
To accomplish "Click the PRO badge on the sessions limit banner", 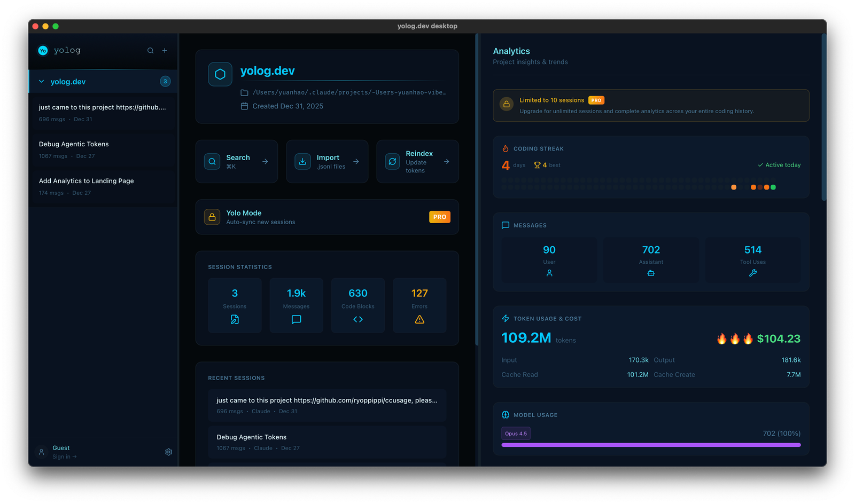I will (x=596, y=100).
